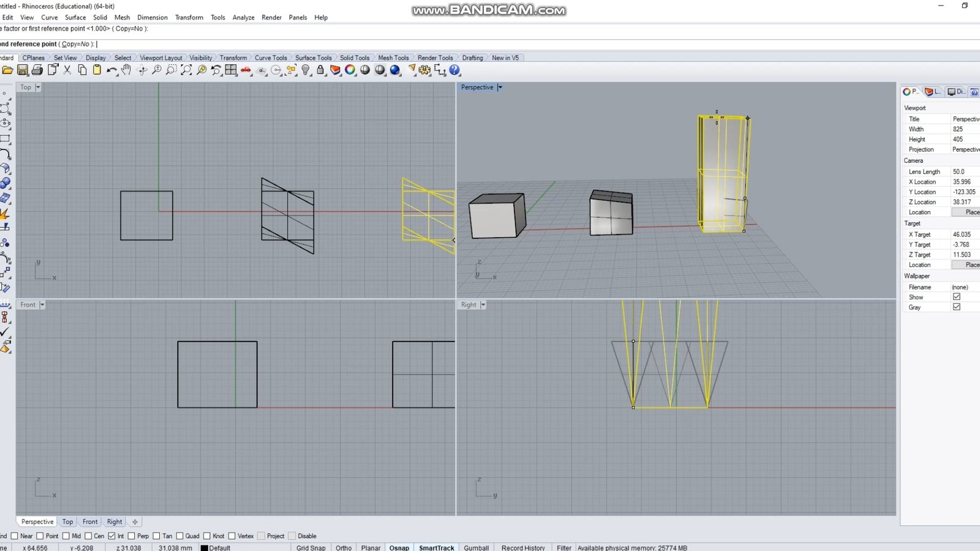Click the Save floppy disk icon

click(x=23, y=70)
